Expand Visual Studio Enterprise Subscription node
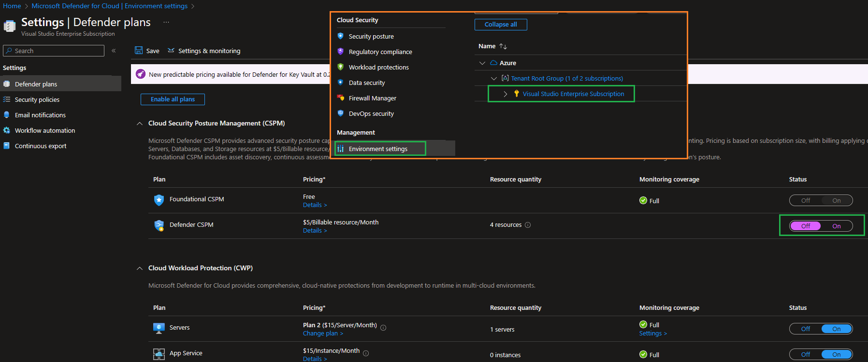Screen dimensions: 868x362 tap(506, 94)
